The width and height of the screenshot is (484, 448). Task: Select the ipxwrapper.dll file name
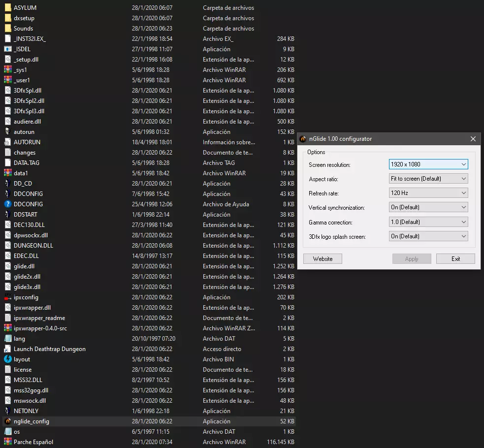click(x=32, y=308)
